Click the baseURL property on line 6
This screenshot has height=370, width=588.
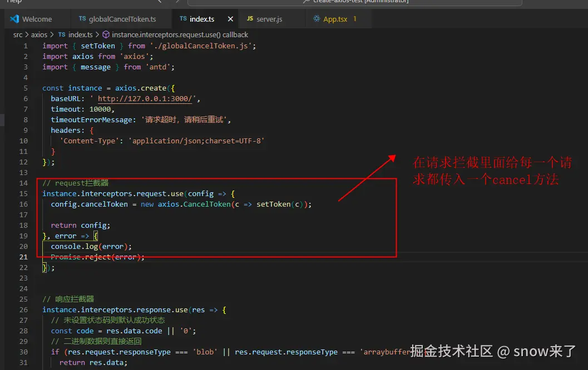tap(65, 99)
